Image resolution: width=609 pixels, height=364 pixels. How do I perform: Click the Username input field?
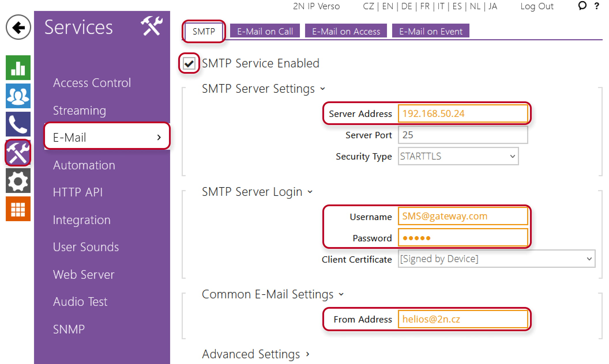pyautogui.click(x=463, y=216)
